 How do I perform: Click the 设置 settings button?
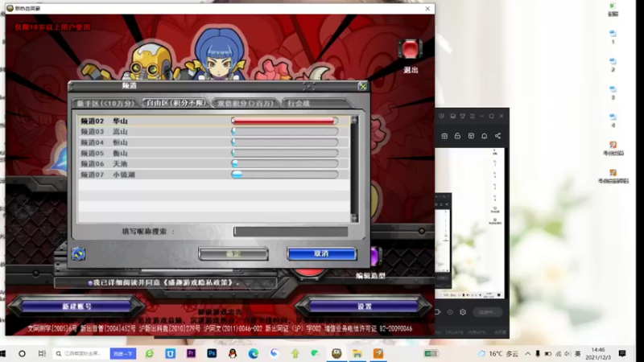[x=365, y=306]
